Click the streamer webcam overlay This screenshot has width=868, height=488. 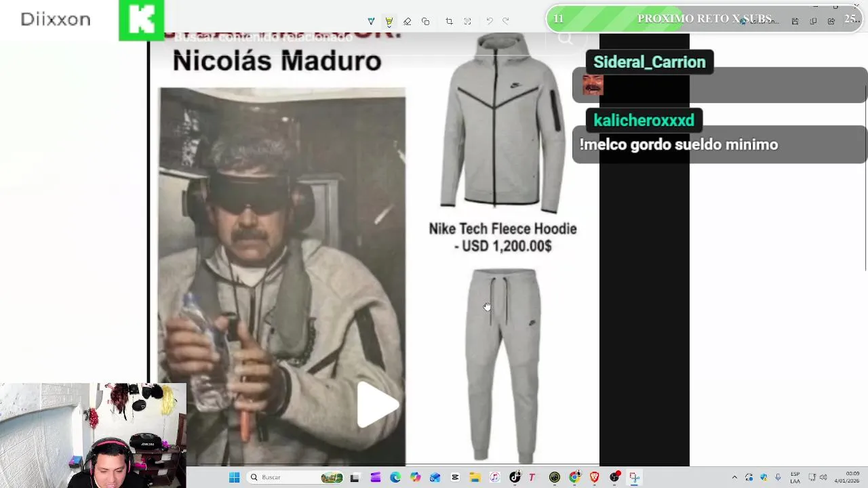coord(93,435)
